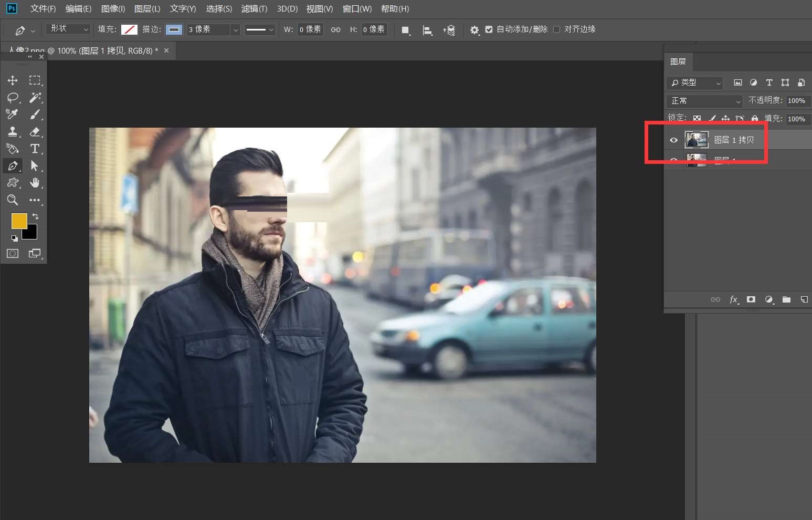Screen dimensions: 812x520
Task: Select the Move tool
Action: (x=13, y=80)
